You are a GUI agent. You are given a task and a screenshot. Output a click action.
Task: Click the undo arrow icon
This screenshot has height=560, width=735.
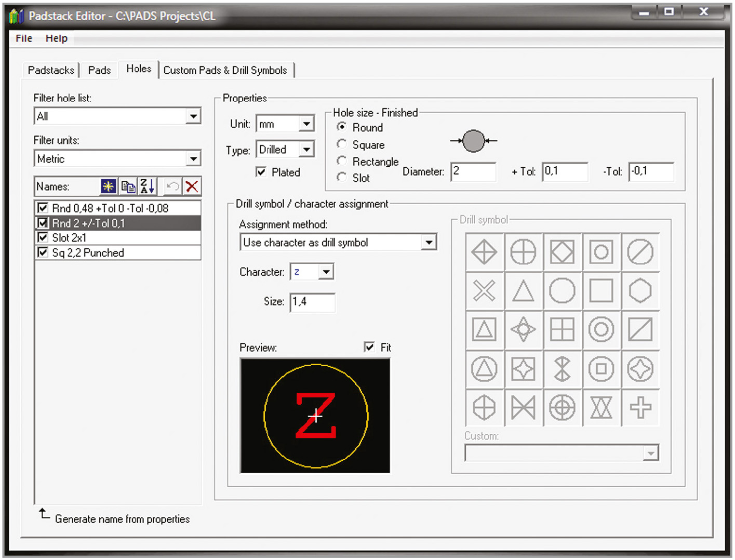click(x=172, y=186)
